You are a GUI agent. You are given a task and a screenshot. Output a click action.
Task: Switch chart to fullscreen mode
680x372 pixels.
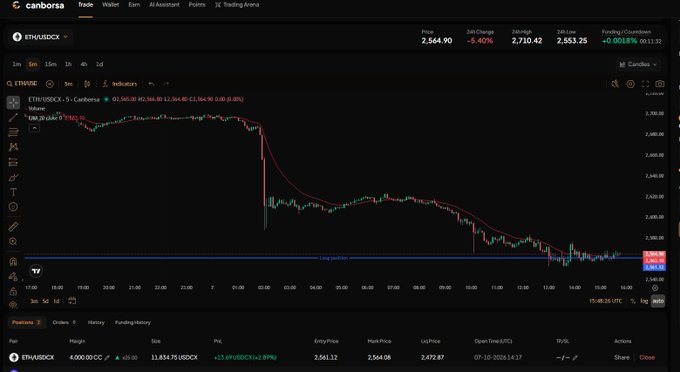[645, 84]
